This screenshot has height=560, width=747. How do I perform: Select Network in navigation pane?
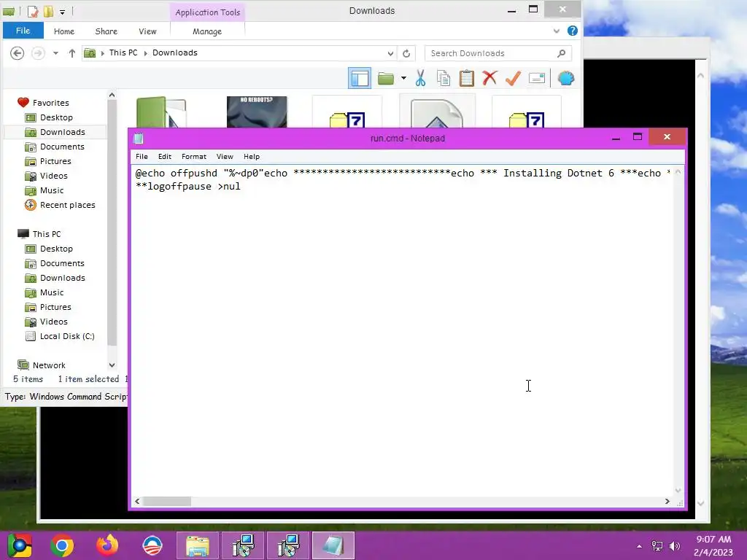49,365
